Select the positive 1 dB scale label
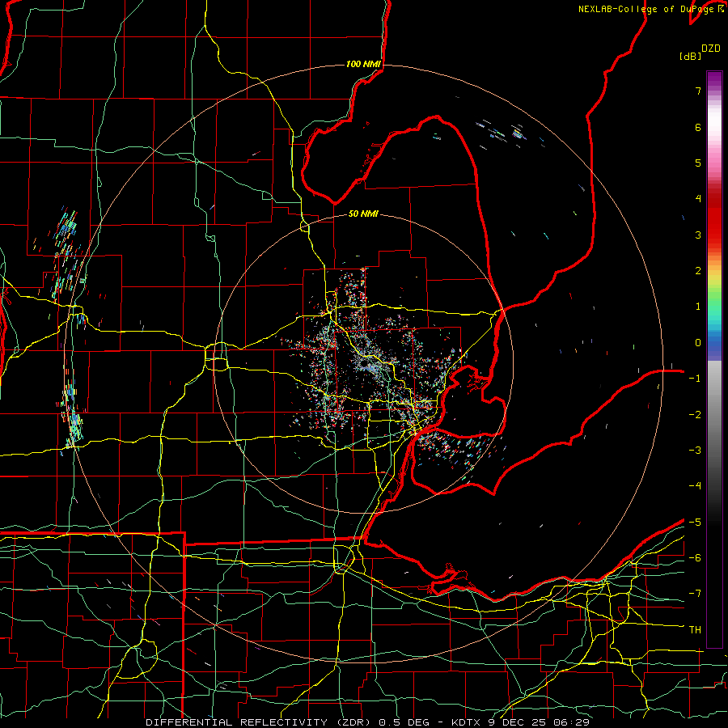728x728 pixels. [698, 307]
